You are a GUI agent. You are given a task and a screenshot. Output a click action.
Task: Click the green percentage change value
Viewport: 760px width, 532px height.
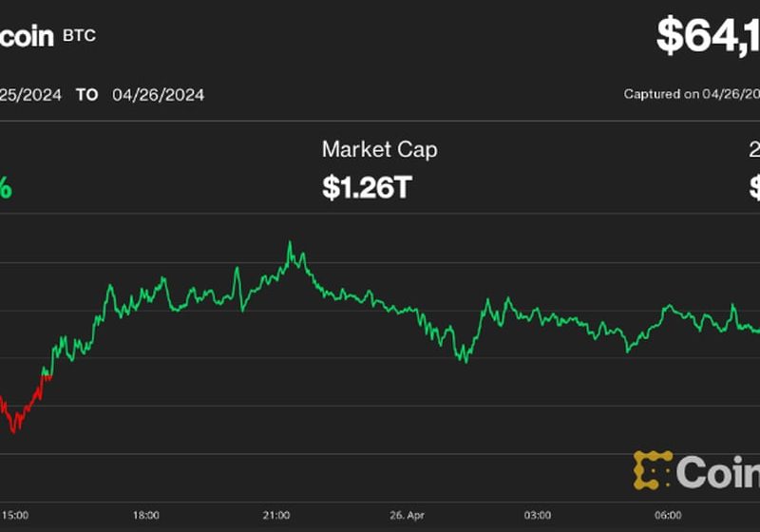pyautogui.click(x=5, y=187)
